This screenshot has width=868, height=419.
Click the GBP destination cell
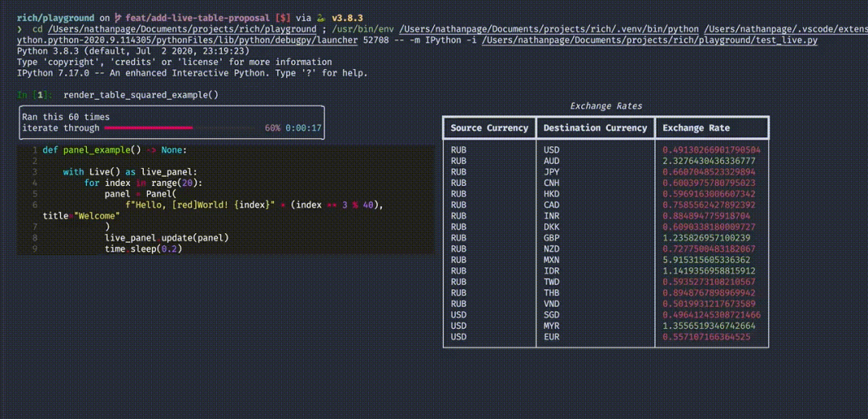point(551,238)
